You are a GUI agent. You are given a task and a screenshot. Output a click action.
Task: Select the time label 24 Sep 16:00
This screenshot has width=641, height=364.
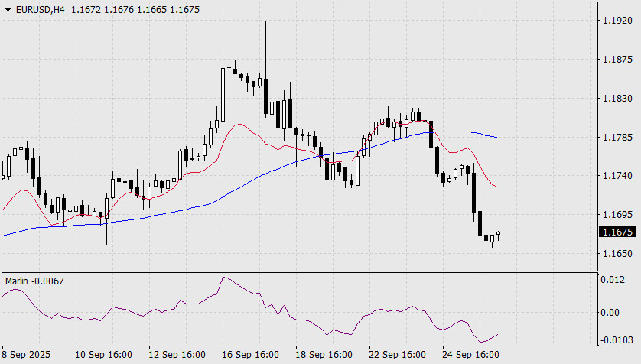pyautogui.click(x=470, y=355)
